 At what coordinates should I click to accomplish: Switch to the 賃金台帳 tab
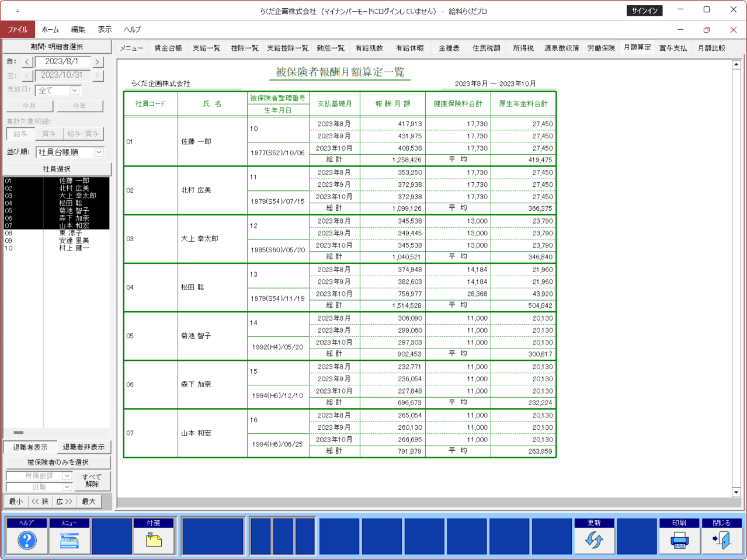click(x=168, y=48)
